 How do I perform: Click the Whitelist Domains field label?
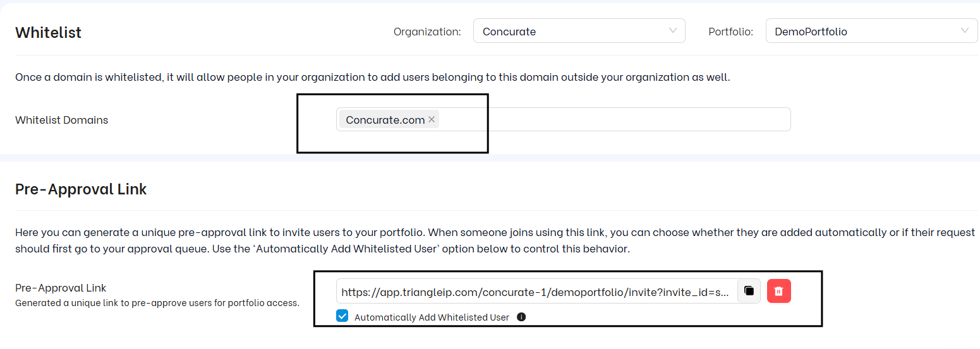click(61, 120)
